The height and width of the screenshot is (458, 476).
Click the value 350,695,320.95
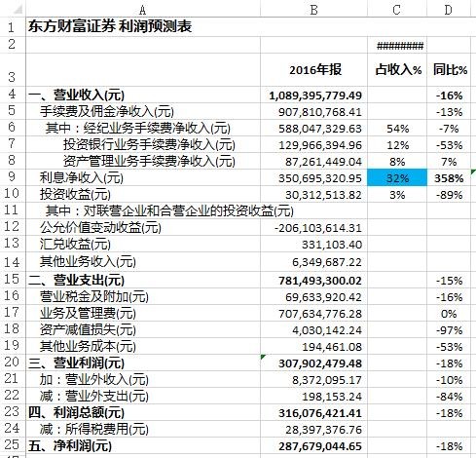pos(313,178)
